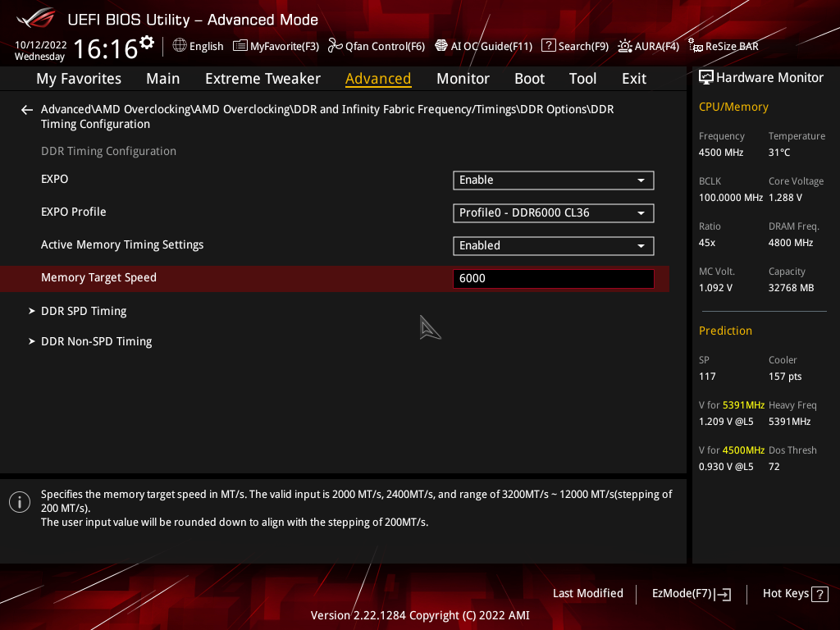Open the MyFavorite(F3) list icon

pos(240,46)
